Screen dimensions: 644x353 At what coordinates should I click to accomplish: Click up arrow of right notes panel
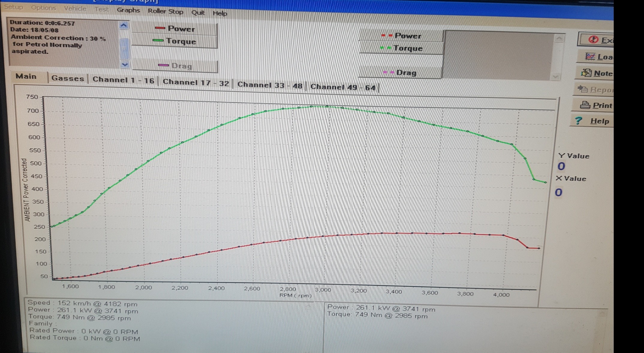(x=559, y=38)
